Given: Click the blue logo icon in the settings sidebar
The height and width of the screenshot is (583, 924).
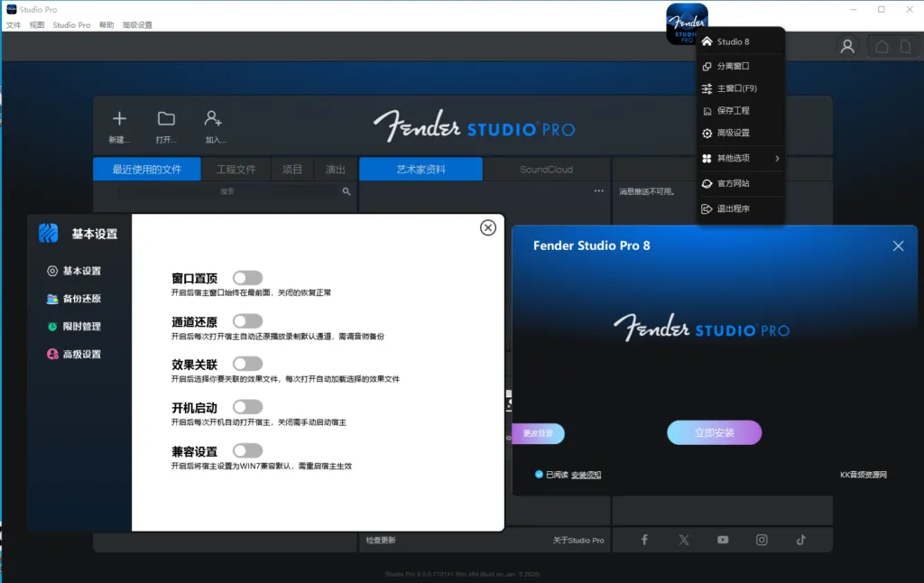Looking at the screenshot, I should pos(49,234).
